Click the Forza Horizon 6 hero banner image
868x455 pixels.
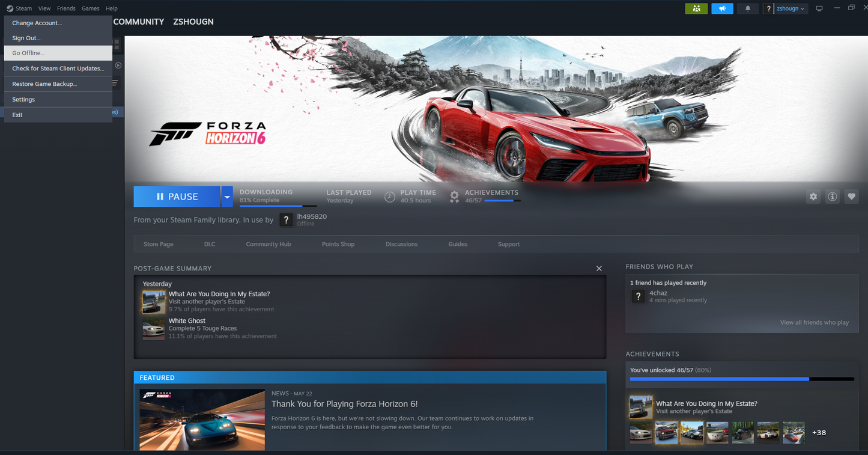point(496,109)
